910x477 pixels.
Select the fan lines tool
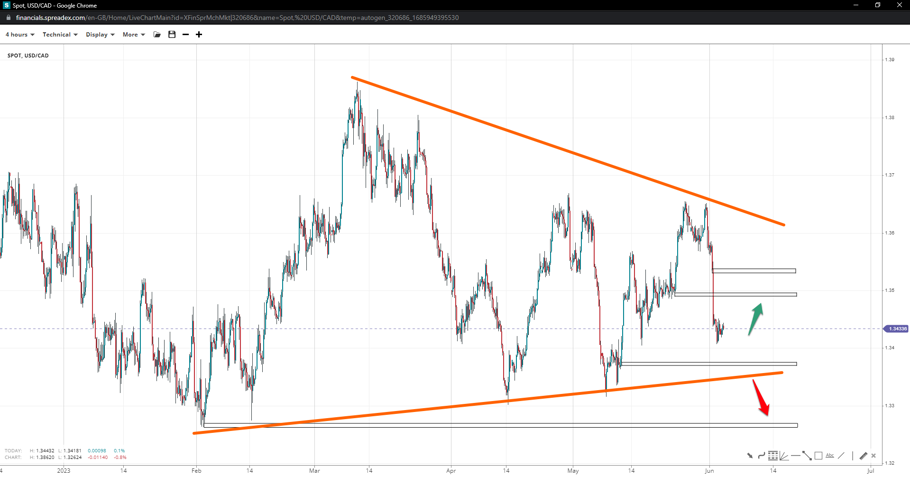coord(784,456)
